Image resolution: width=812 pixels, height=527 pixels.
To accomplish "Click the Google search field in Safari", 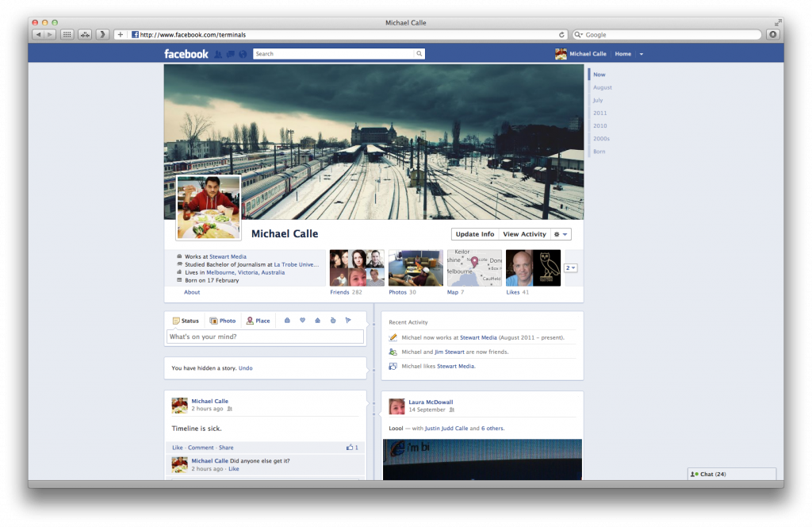I will pyautogui.click(x=667, y=35).
